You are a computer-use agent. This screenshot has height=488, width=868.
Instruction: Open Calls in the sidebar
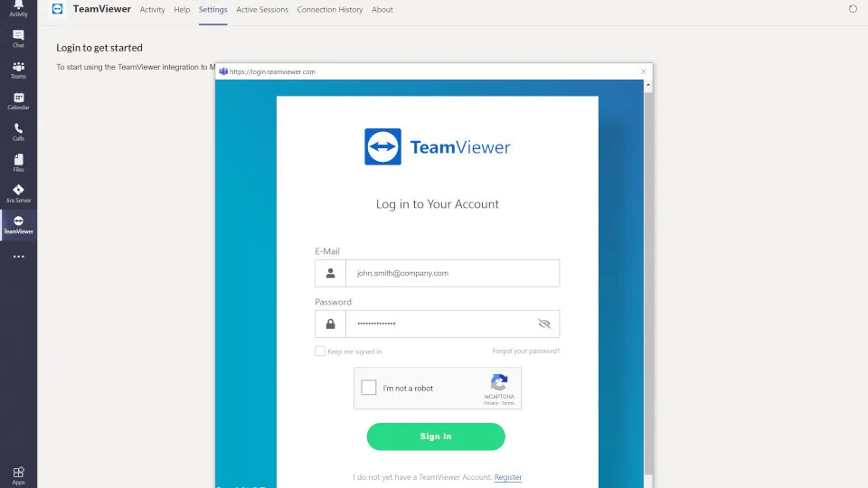18,132
